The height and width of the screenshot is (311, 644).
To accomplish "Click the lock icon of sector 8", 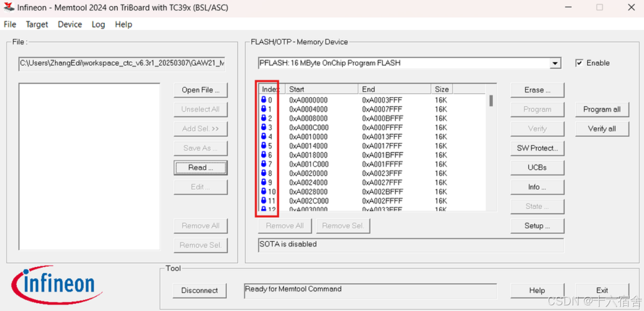I will (x=264, y=173).
